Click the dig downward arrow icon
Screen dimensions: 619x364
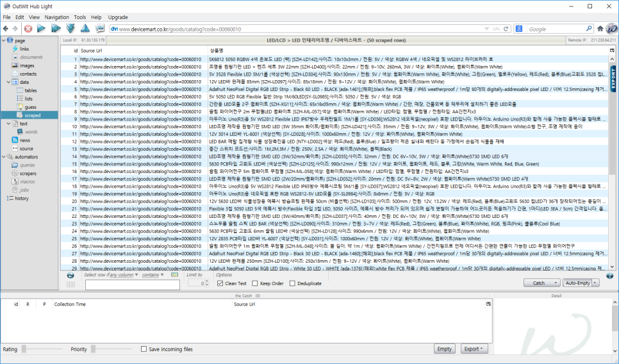click(70, 28)
